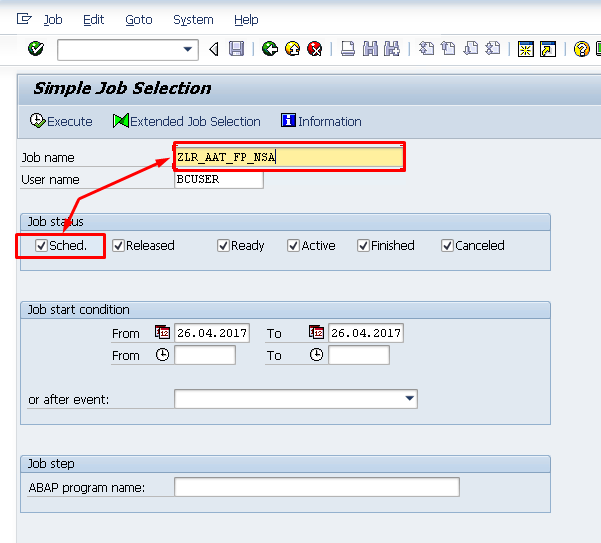This screenshot has height=543, width=601.
Task: Click the From time input field
Action: 205,355
